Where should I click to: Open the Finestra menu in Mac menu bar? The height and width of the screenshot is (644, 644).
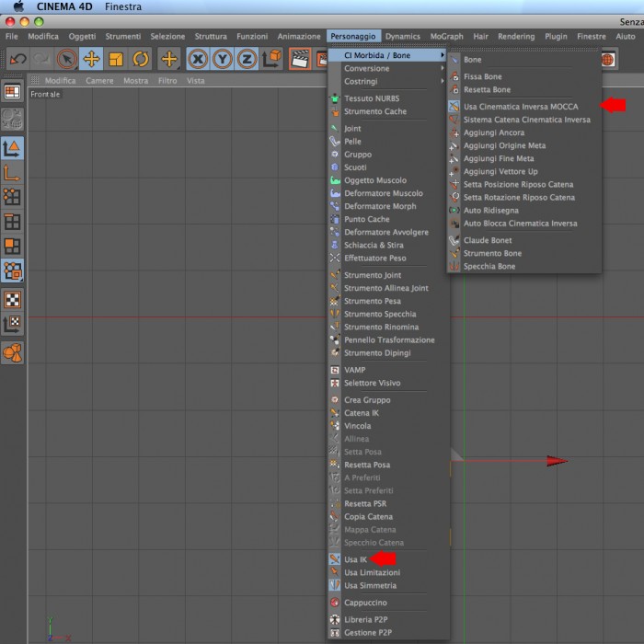tap(123, 7)
